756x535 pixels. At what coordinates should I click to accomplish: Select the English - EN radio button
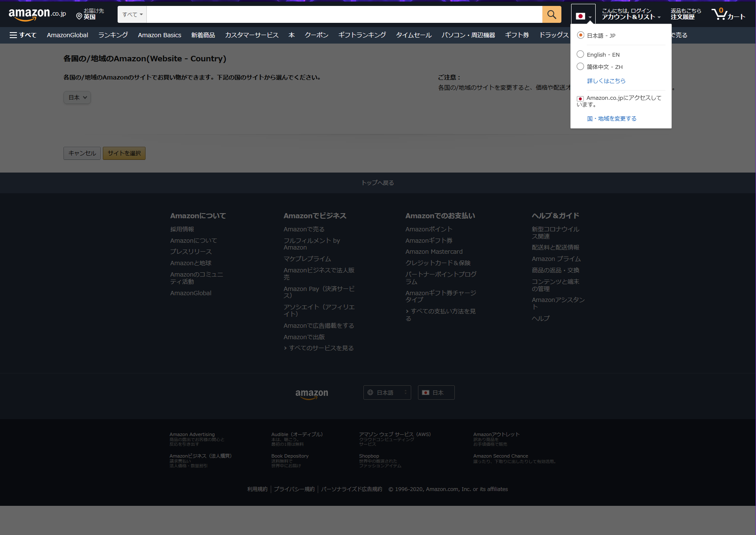[580, 54]
